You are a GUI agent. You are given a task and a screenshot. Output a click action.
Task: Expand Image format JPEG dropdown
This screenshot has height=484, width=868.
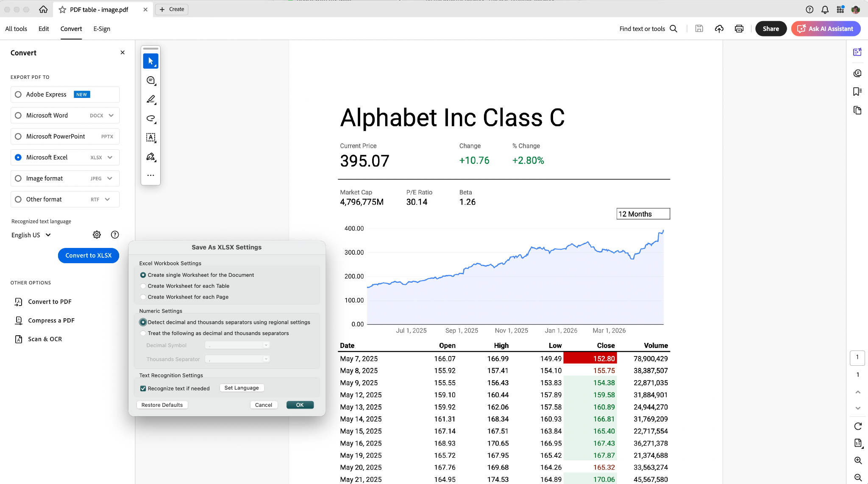(110, 178)
